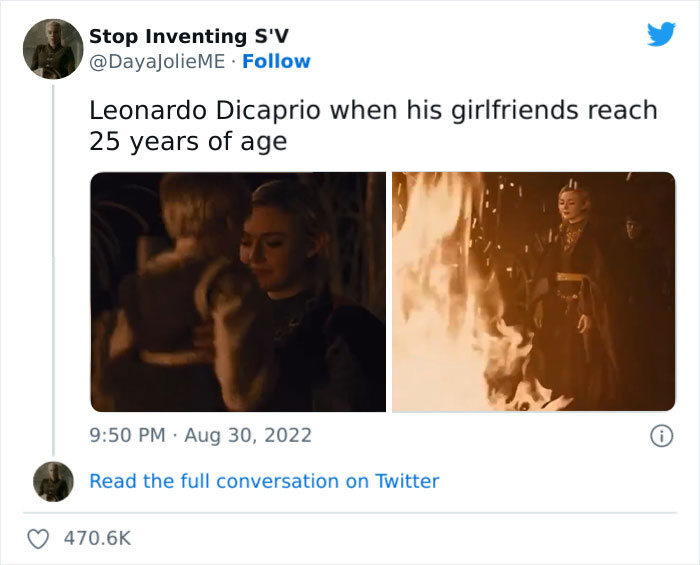This screenshot has width=700, height=565.
Task: Click the Twitter bird logo
Action: pyautogui.click(x=661, y=35)
